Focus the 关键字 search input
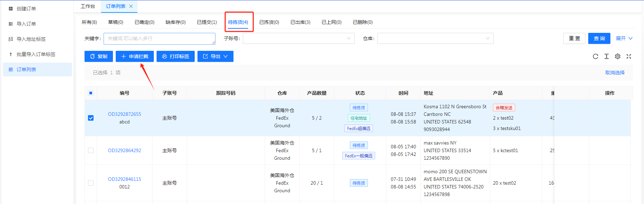644x204 pixels. [159, 38]
